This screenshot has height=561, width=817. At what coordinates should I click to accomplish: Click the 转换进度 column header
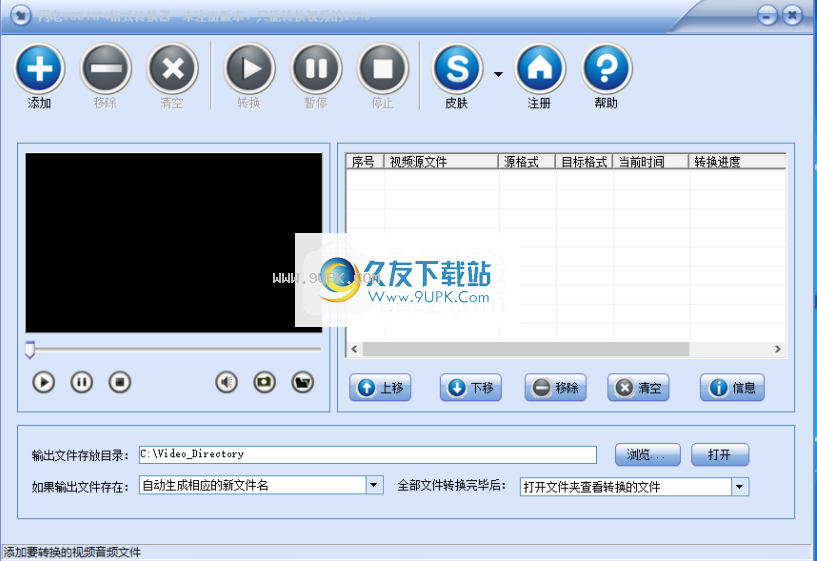(737, 161)
